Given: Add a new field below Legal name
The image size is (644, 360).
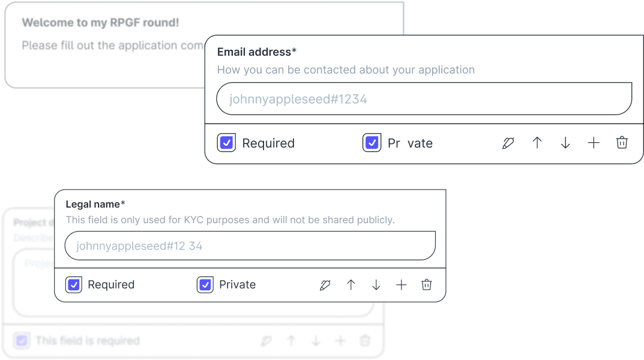Looking at the screenshot, I should click(x=401, y=284).
